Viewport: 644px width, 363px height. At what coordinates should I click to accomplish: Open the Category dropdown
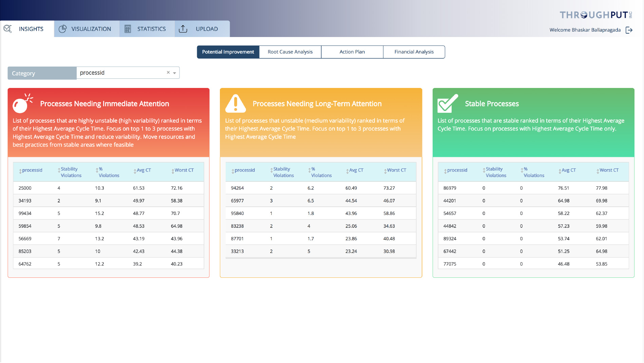click(41, 73)
